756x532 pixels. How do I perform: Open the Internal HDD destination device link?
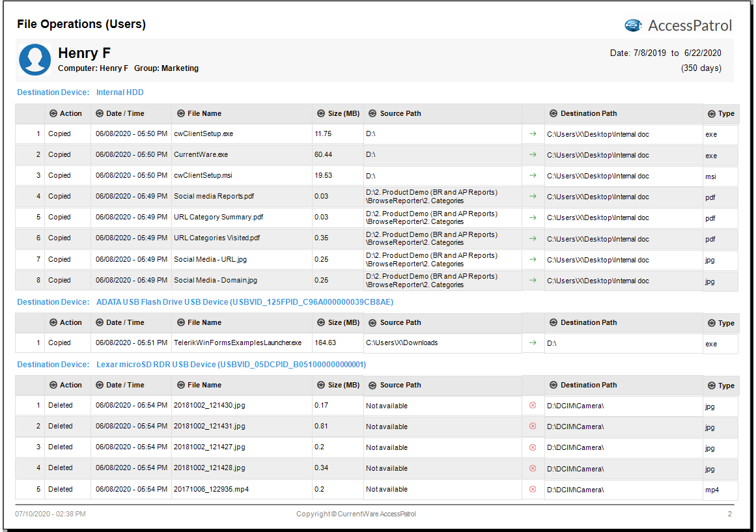[120, 92]
